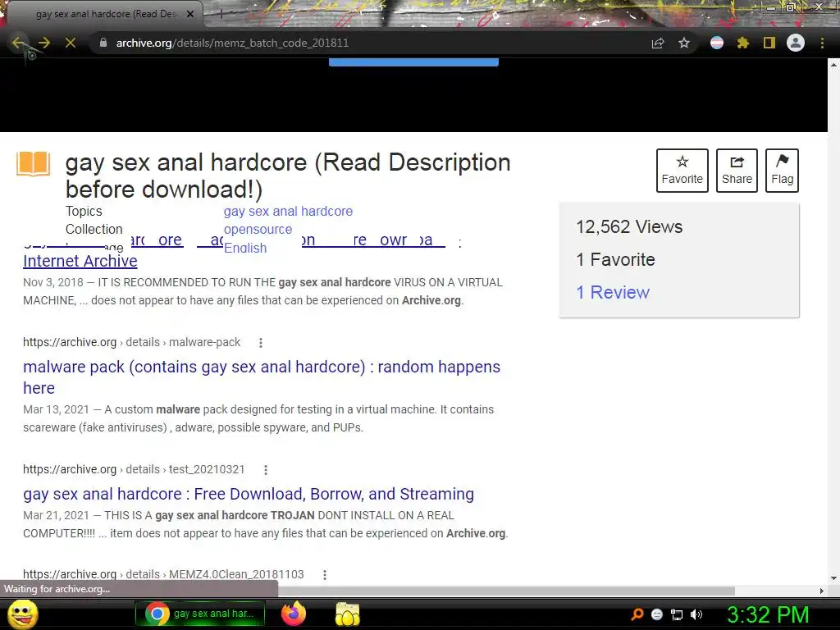This screenshot has width=840, height=630.
Task: Open the Internet Archive result link
Action: coord(80,261)
